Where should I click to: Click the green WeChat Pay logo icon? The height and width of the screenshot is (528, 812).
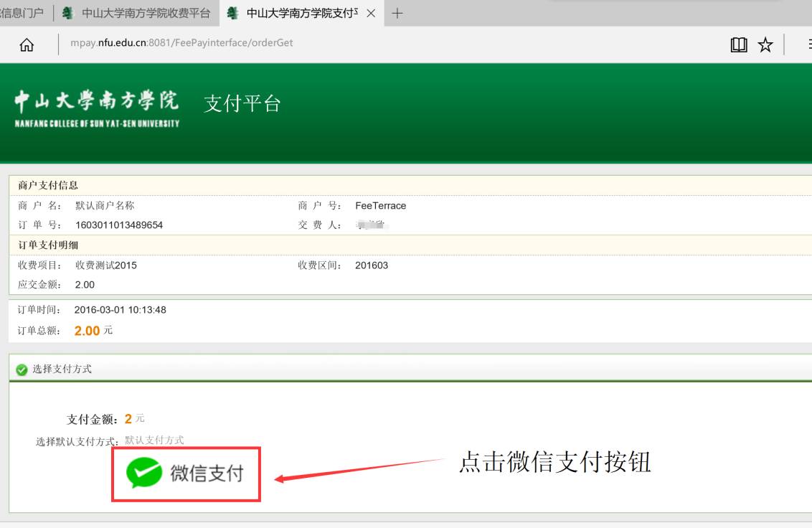[x=144, y=473]
